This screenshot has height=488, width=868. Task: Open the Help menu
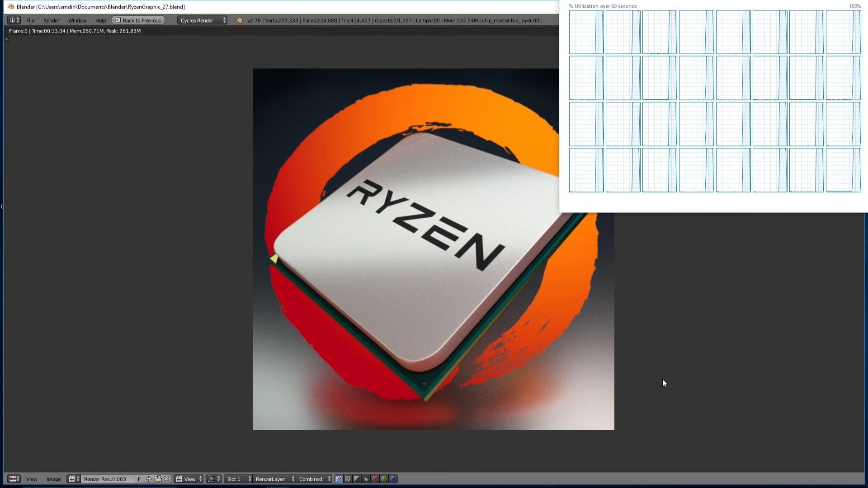point(100,20)
